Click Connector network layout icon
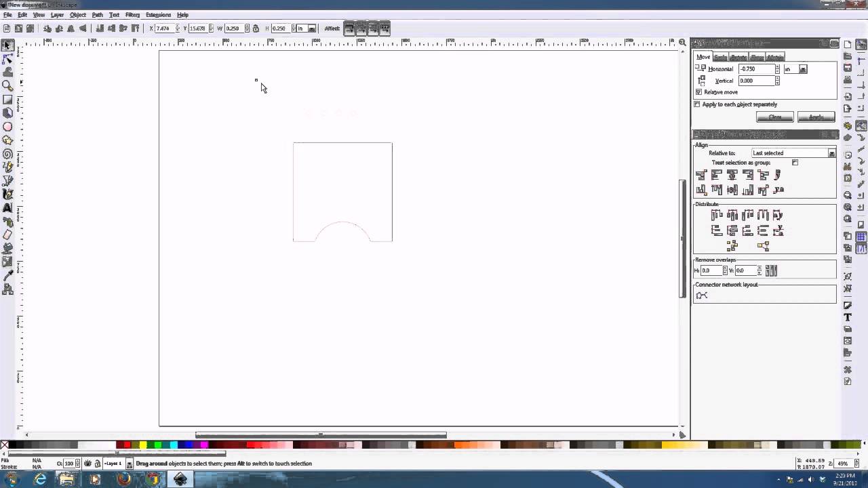This screenshot has height=488, width=868. pos(702,296)
